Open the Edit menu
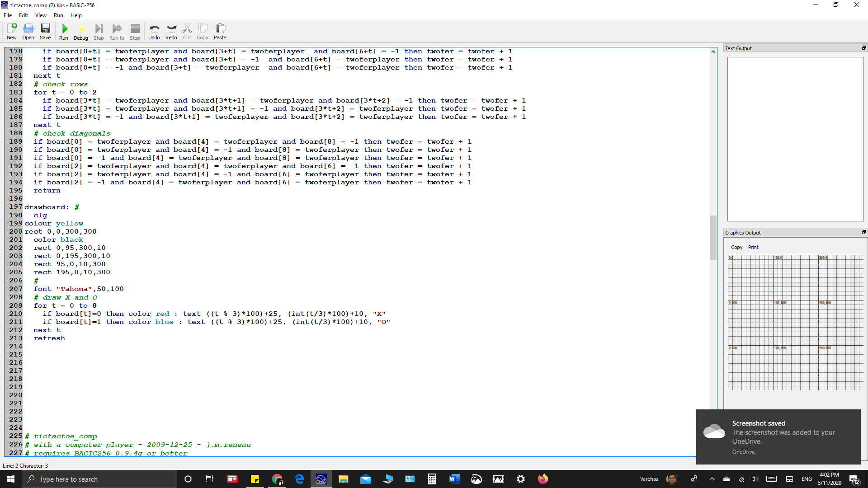The width and height of the screenshot is (868, 488). coord(24,15)
